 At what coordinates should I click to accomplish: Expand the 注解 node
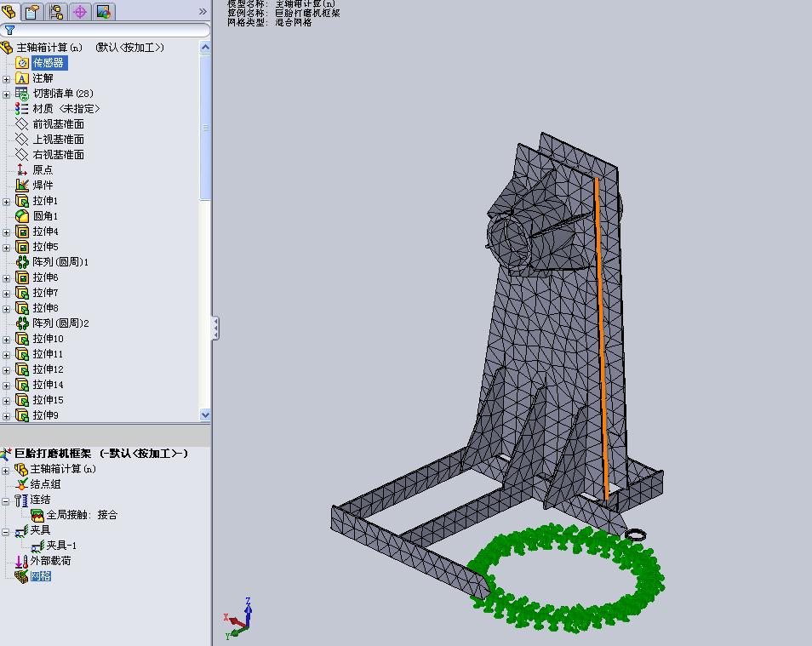pos(6,79)
